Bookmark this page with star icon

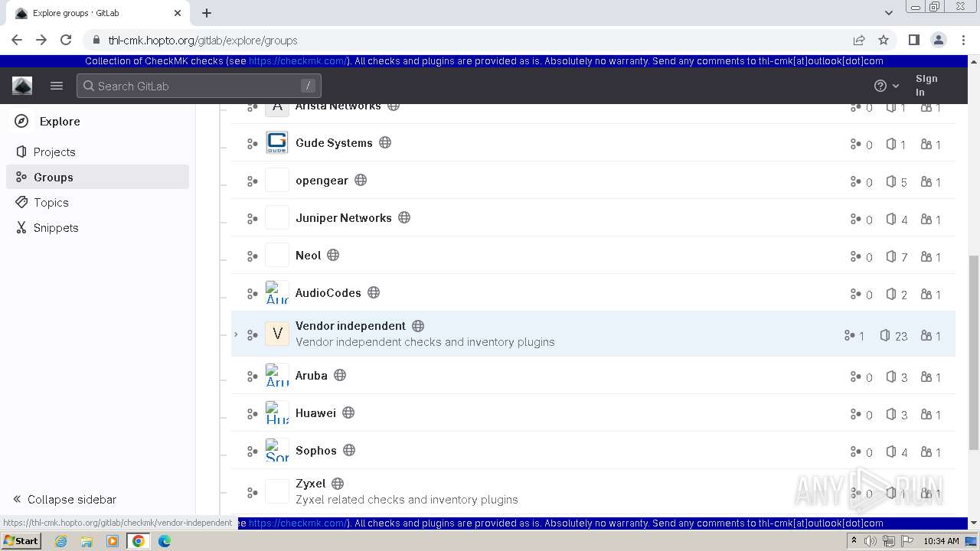(x=884, y=40)
